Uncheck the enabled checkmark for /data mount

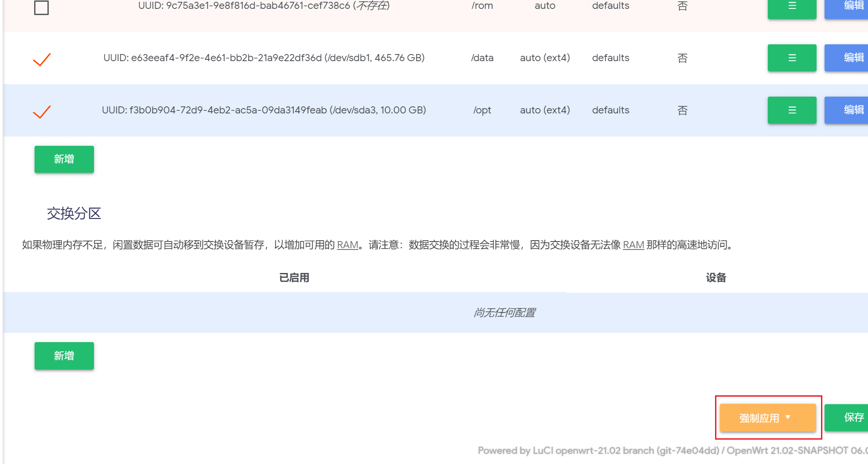42,59
